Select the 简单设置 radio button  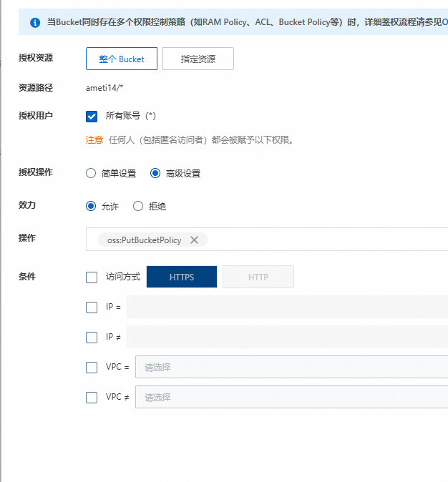(x=91, y=173)
